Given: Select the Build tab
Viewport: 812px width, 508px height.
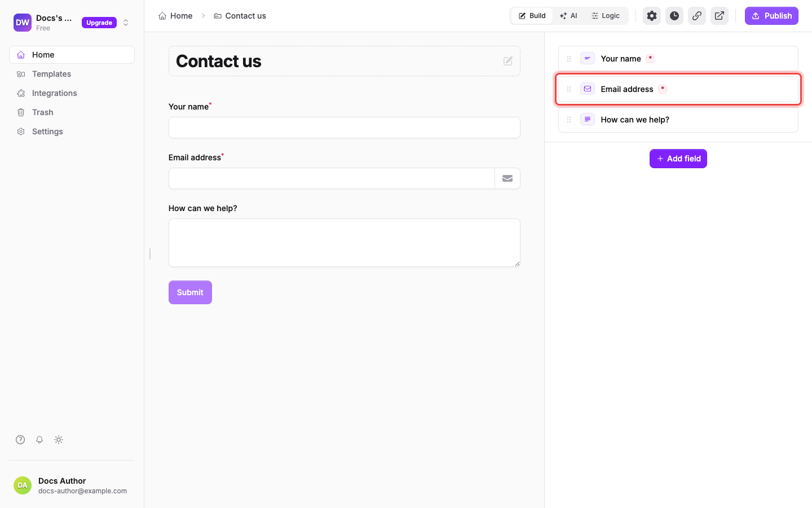Looking at the screenshot, I should coord(532,16).
